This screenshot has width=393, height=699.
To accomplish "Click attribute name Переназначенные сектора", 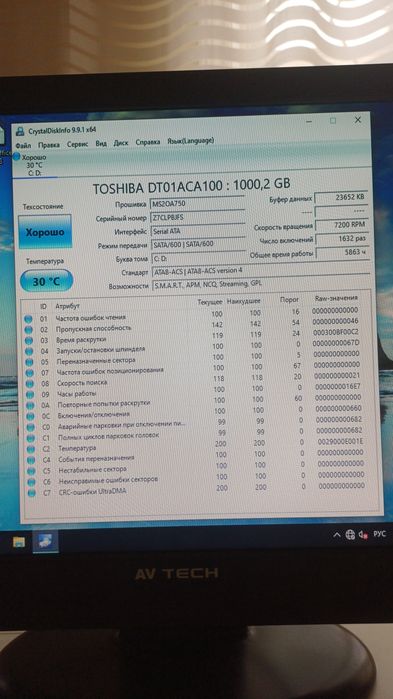I will [96, 360].
